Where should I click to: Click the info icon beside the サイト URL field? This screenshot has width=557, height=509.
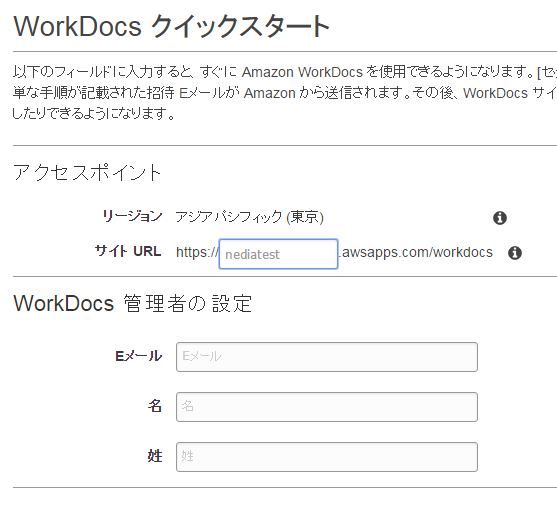point(515,253)
